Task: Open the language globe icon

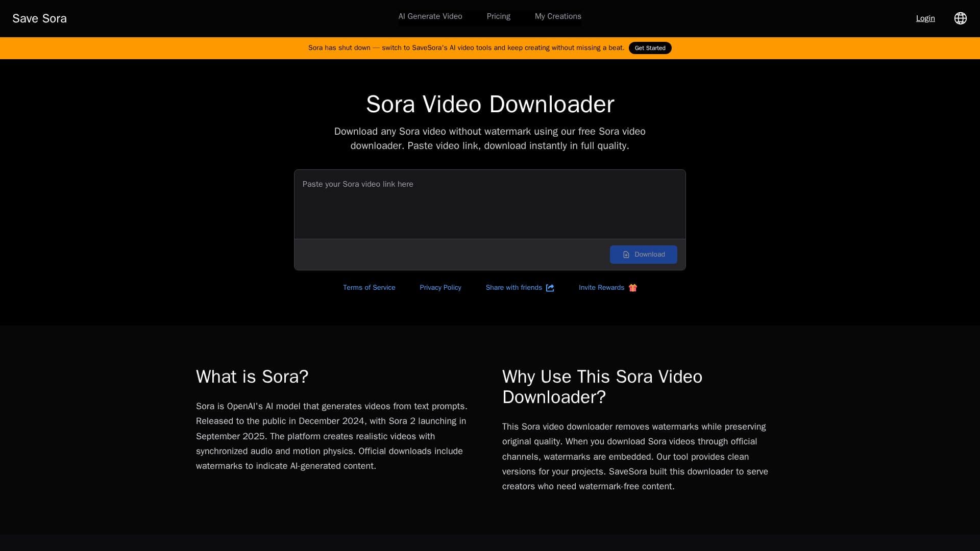Action: 960,18
